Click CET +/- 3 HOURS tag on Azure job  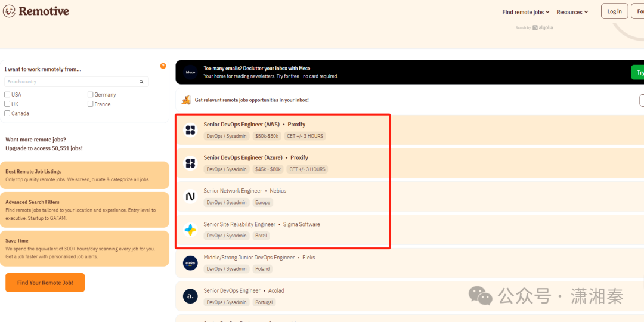[307, 169]
